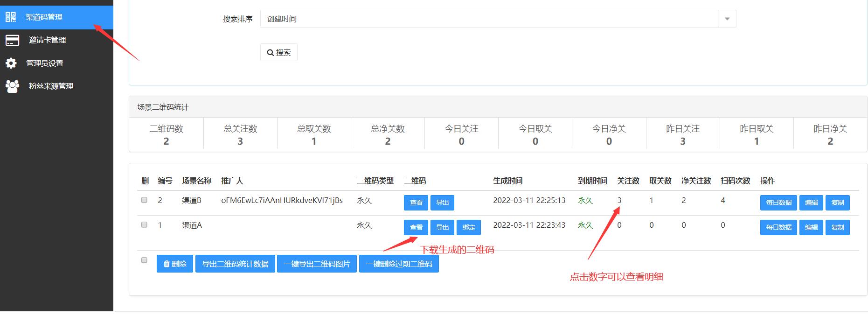Click the 创建时间 sort selection field

(x=489, y=19)
